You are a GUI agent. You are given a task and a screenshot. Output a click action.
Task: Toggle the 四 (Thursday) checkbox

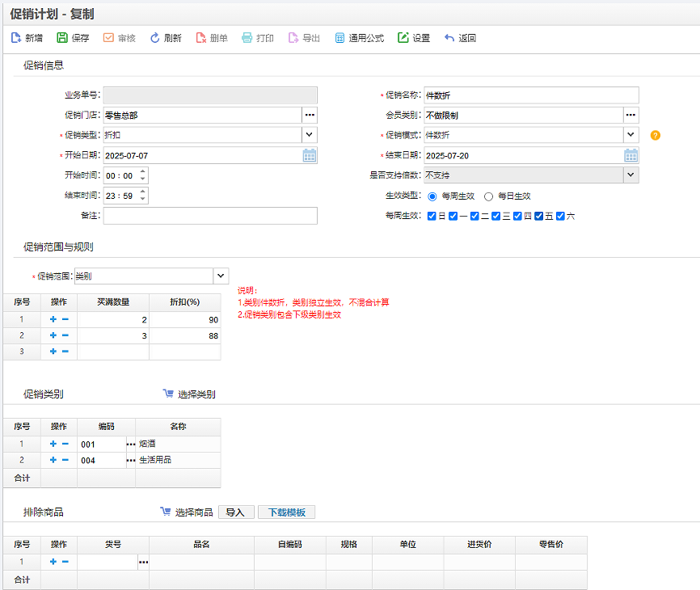[x=517, y=216]
